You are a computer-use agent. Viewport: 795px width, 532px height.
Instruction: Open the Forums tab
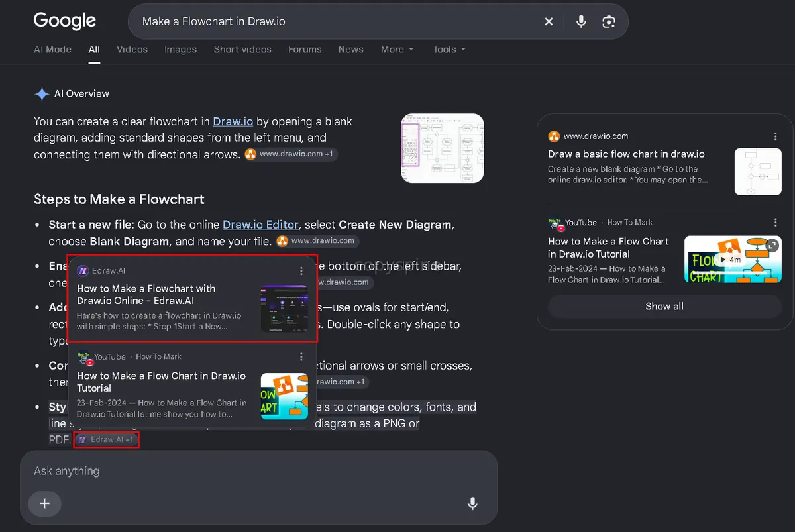point(305,50)
